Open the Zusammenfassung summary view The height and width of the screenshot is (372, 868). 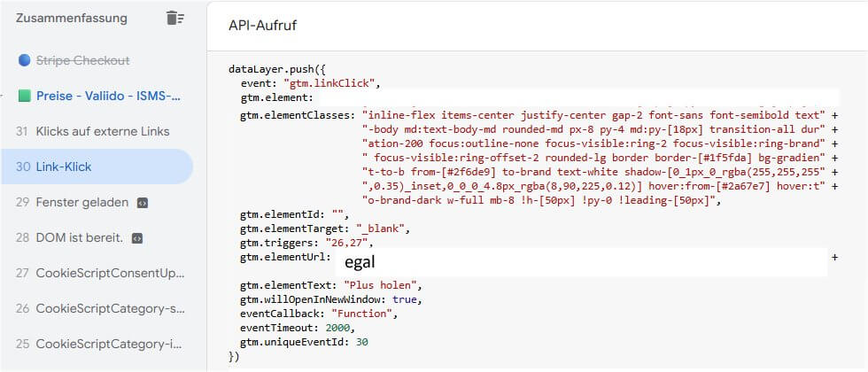(x=71, y=18)
